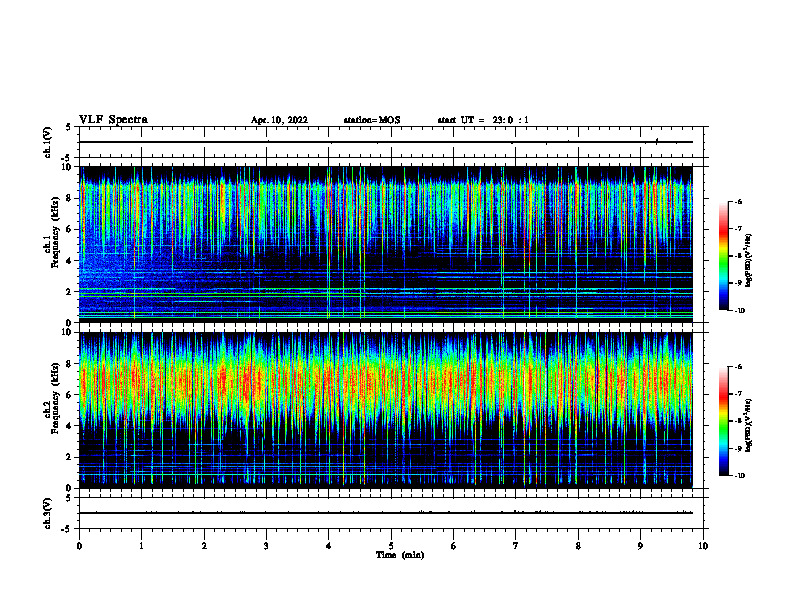Click the "station=MOS" header label
The image size is (792, 612).
tap(372, 120)
